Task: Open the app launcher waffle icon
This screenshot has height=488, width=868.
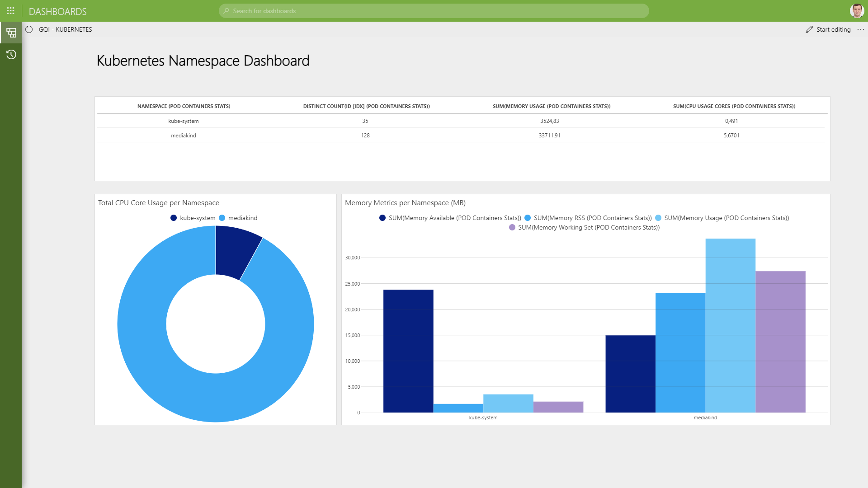Action: coord(11,11)
